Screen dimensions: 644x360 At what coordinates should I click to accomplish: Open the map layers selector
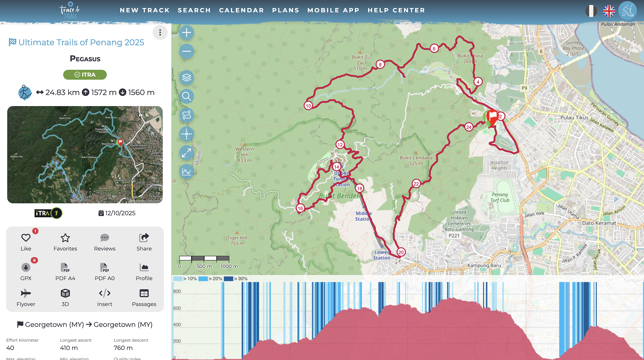coord(186,78)
